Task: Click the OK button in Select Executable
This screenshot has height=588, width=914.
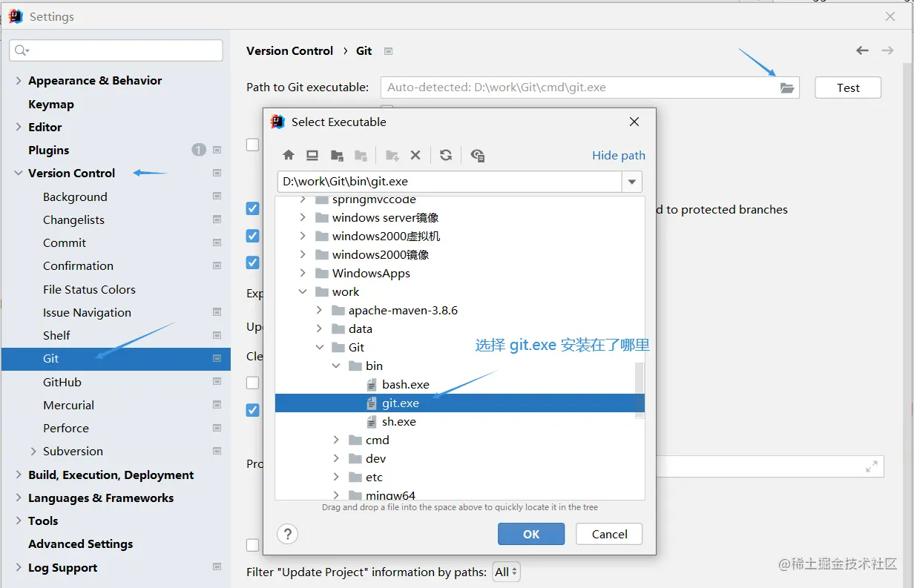Action: click(531, 534)
